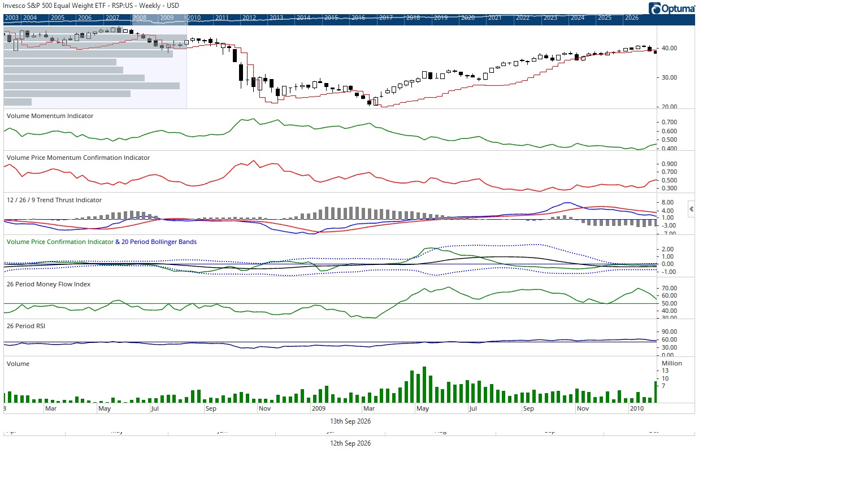
Task: Click the 13th Sep 2026 date label
Action: coord(350,421)
